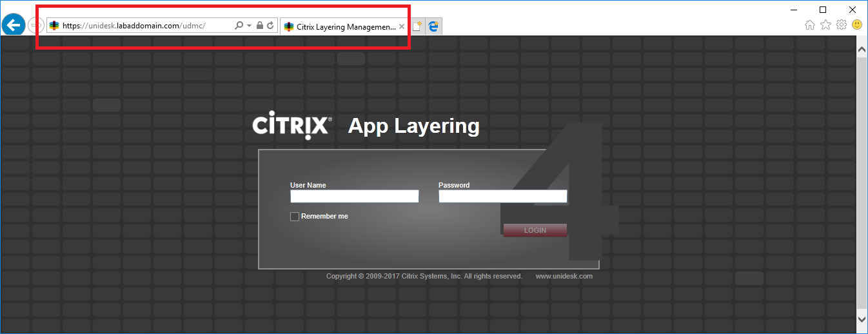
Task: Open a new tab
Action: coord(417,26)
